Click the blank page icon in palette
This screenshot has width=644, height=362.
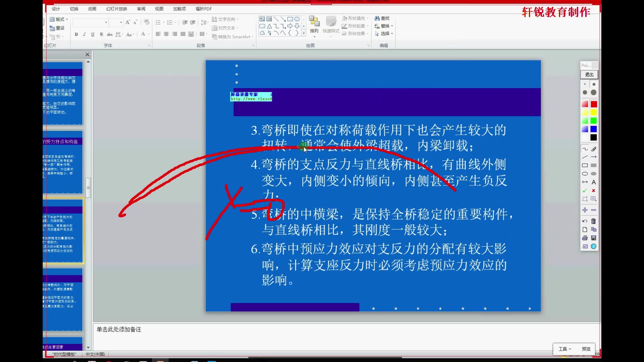coord(585,230)
